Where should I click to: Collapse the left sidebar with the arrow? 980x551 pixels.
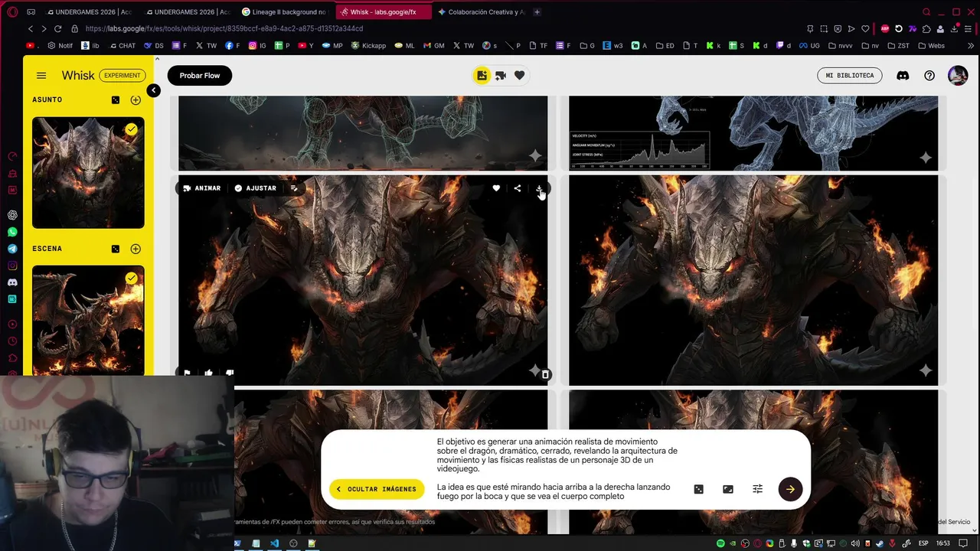coord(153,90)
